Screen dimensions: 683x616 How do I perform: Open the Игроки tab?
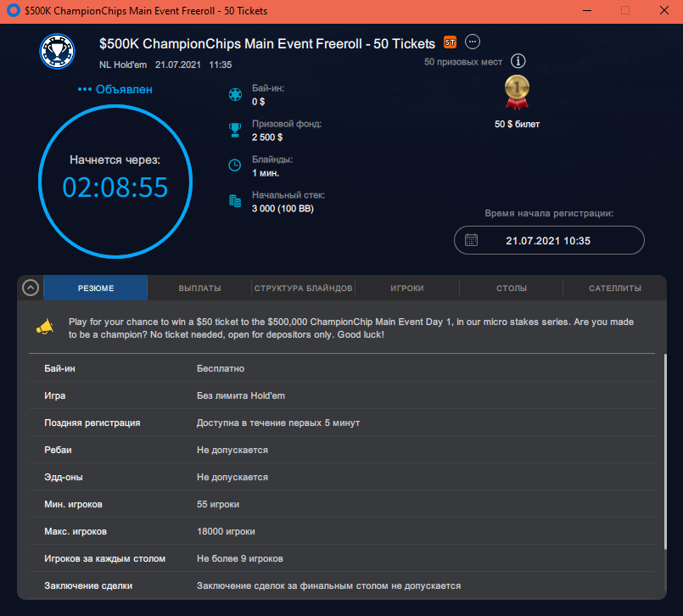pos(407,288)
